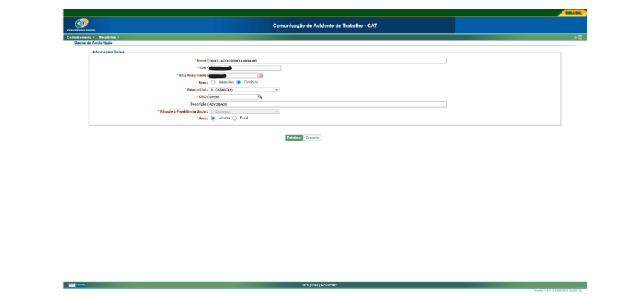The width and height of the screenshot is (644, 298).
Task: Select the Feminino radio button
Action: (238, 82)
